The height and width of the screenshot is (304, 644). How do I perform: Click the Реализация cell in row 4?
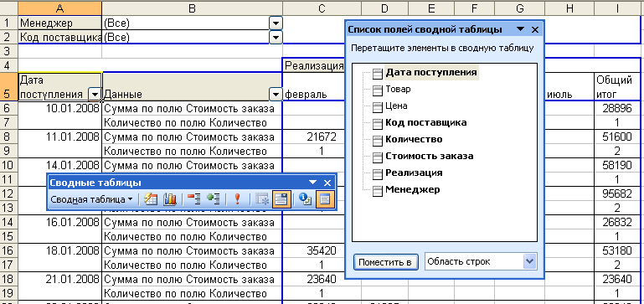(314, 65)
